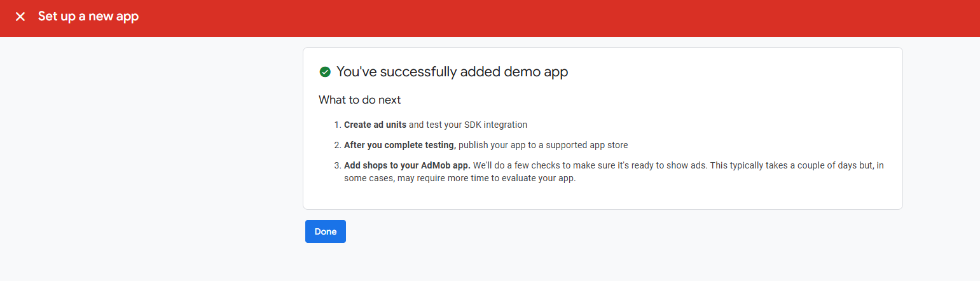Click the 'Set up a new app' header title

[88, 17]
